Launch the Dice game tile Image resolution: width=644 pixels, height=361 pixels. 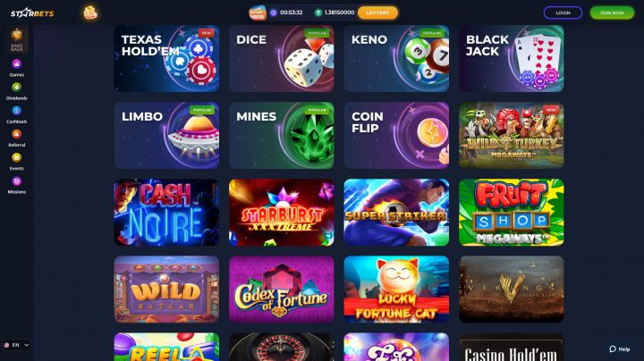coord(282,58)
